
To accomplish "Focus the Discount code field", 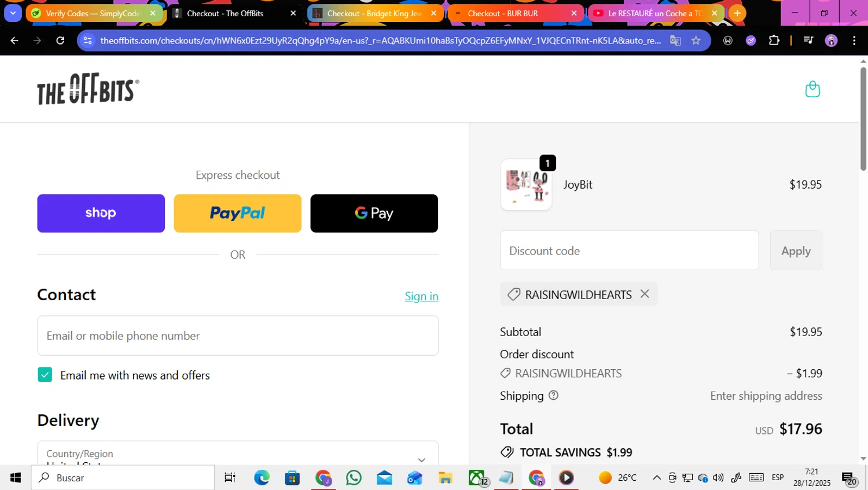I will coord(629,250).
